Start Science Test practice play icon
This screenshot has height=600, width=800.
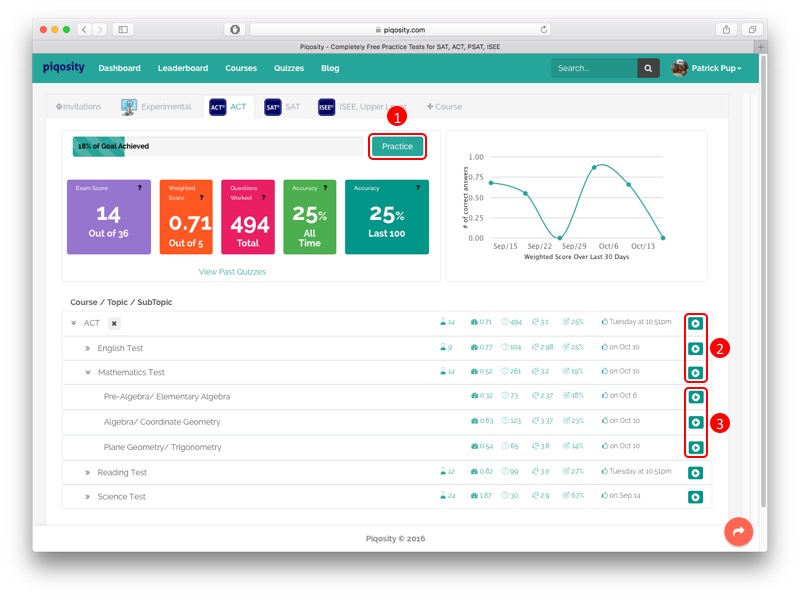point(695,497)
